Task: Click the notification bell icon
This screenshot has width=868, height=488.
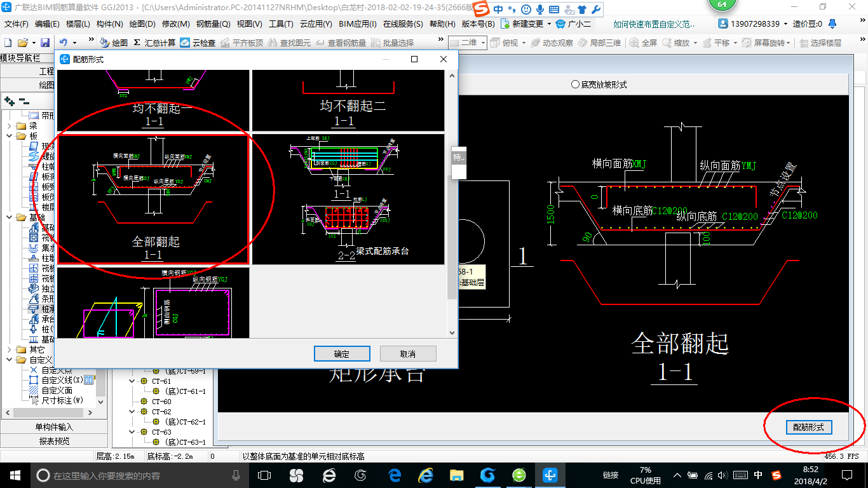Action: (x=832, y=24)
